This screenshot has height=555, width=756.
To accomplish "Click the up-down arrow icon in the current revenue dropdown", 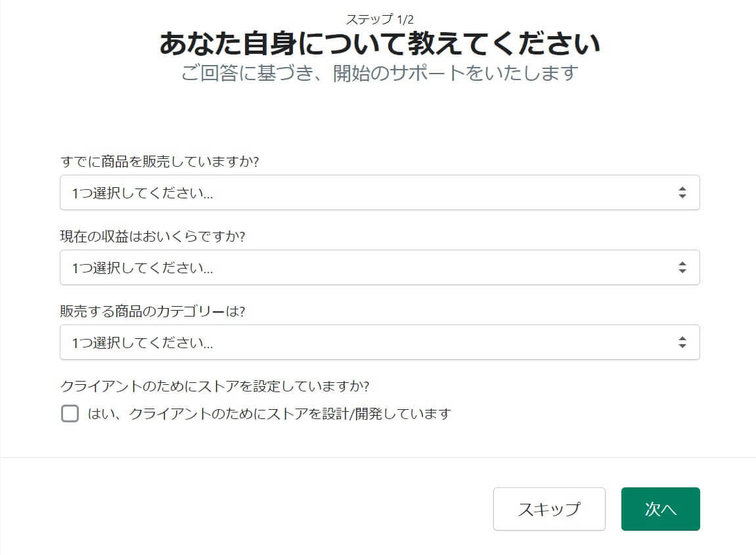I will [682, 268].
